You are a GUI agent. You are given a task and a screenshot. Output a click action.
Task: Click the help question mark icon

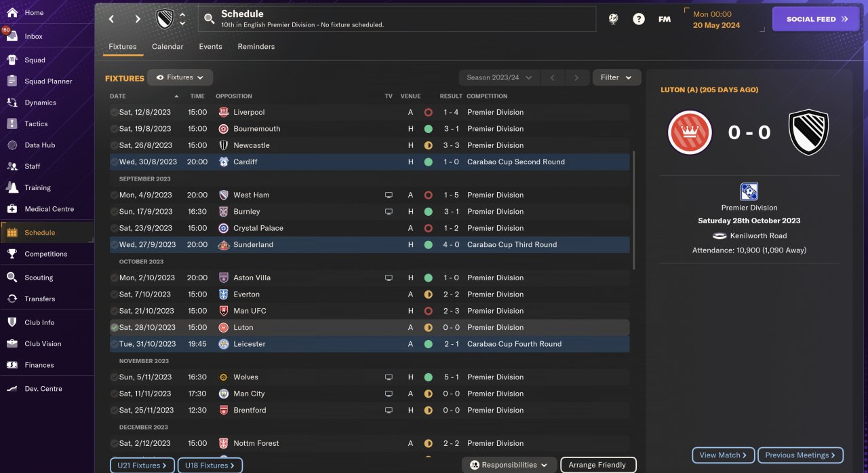point(639,19)
